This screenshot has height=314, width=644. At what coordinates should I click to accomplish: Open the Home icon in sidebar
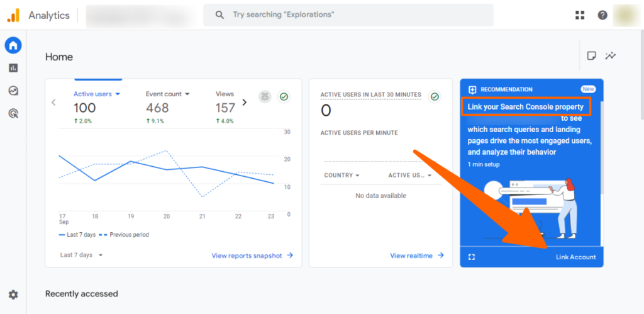13,45
